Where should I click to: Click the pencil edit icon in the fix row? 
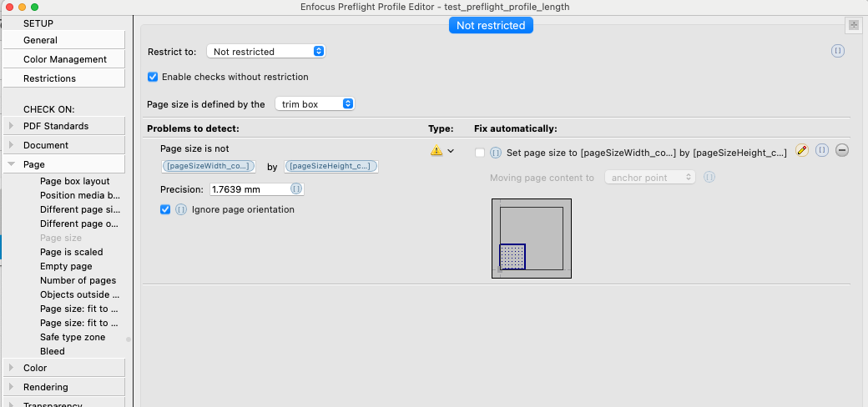(801, 150)
